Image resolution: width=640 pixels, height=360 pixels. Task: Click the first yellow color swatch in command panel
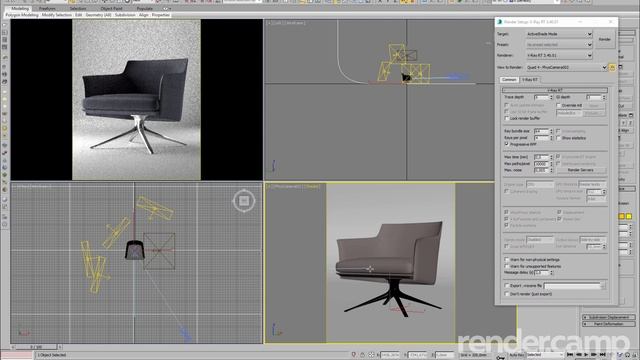(x=622, y=216)
